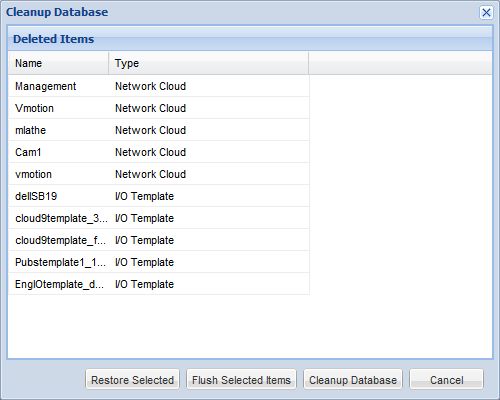Click Network Cloud type for Cam1
Screen dimensions: 500x400
[x=150, y=152]
